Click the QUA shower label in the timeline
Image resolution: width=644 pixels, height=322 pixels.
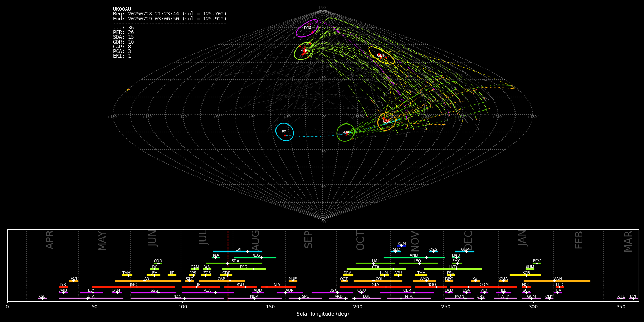503,279
